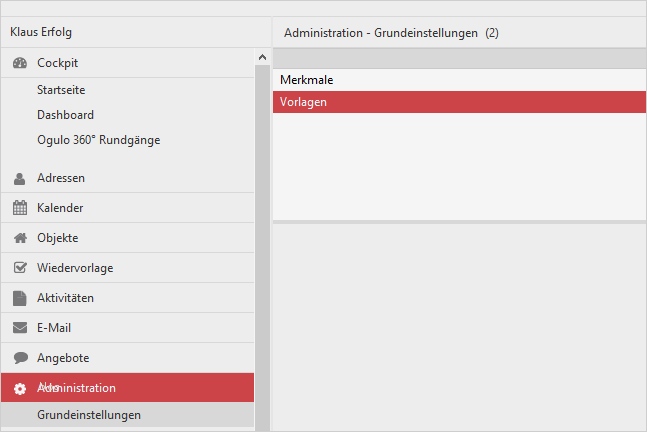Expand the Kalender menu section
Screen dimensions: 647x432
point(60,208)
